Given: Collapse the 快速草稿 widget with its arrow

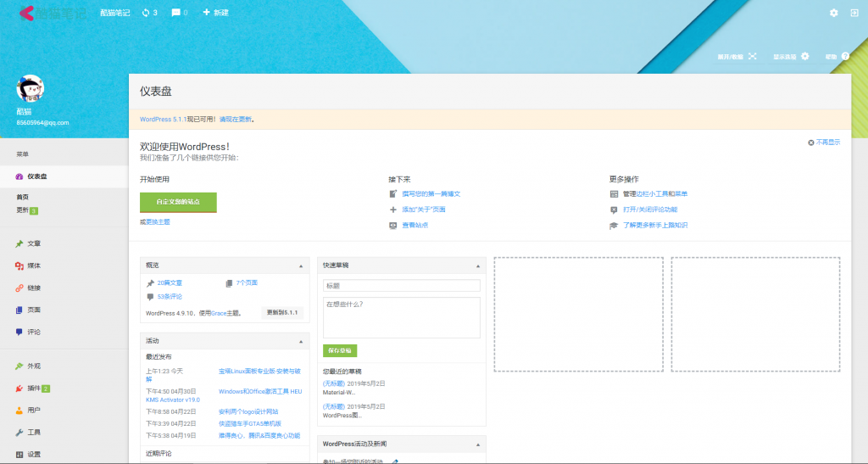Looking at the screenshot, I should [478, 266].
